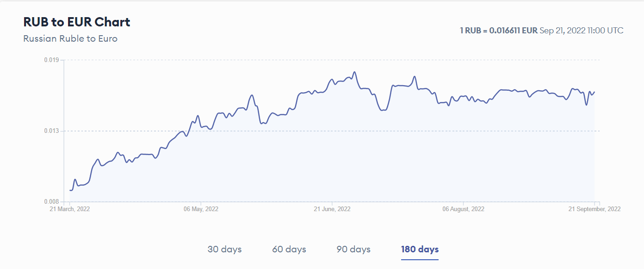
Task: Click the highest peak of the chart line
Action: pyautogui.click(x=354, y=72)
